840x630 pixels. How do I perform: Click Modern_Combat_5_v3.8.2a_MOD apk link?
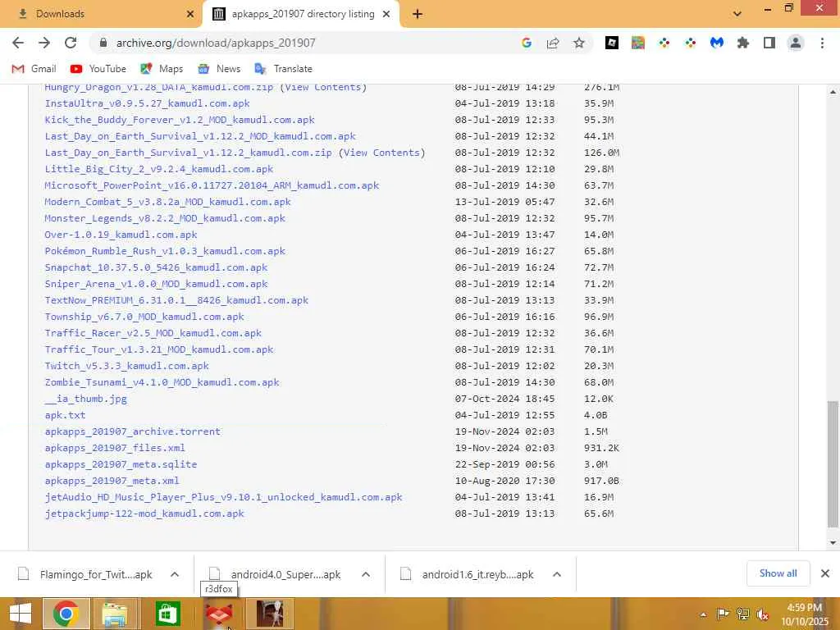coord(167,202)
